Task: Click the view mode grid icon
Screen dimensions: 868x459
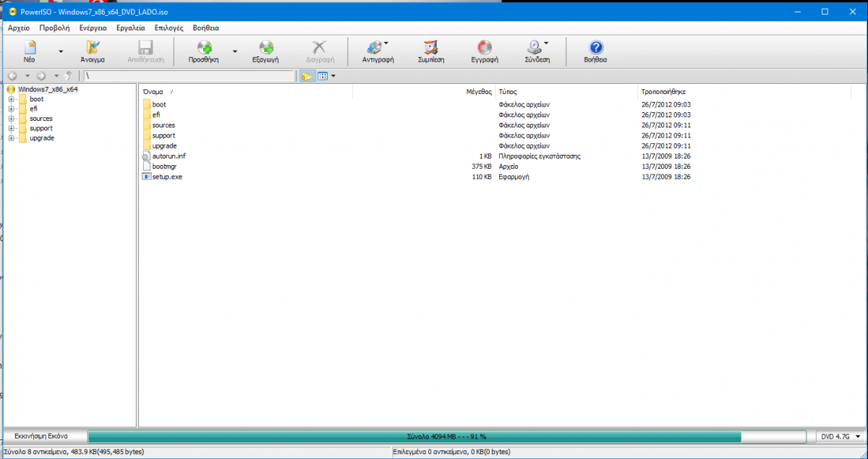Action: pos(323,75)
